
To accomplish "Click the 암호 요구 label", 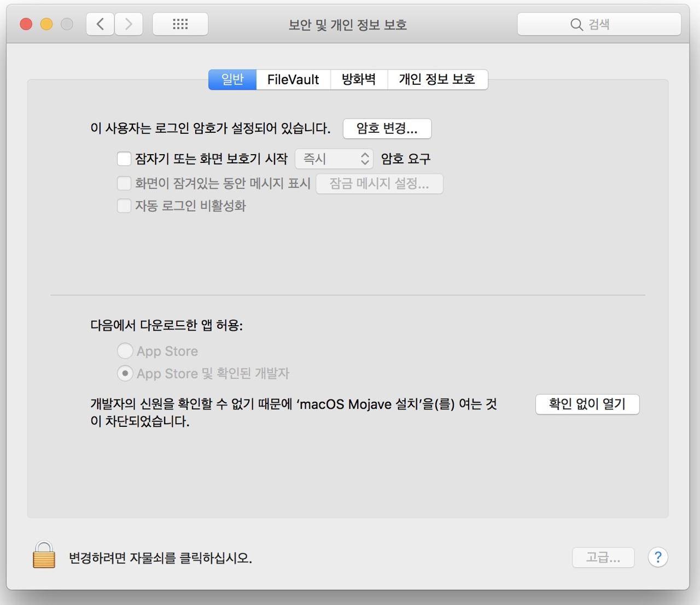I will [406, 159].
